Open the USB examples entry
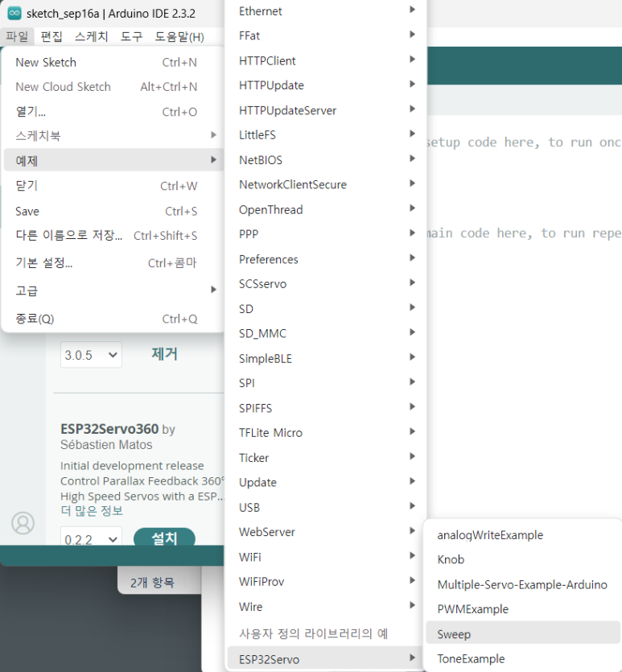The width and height of the screenshot is (622, 672). coord(326,508)
